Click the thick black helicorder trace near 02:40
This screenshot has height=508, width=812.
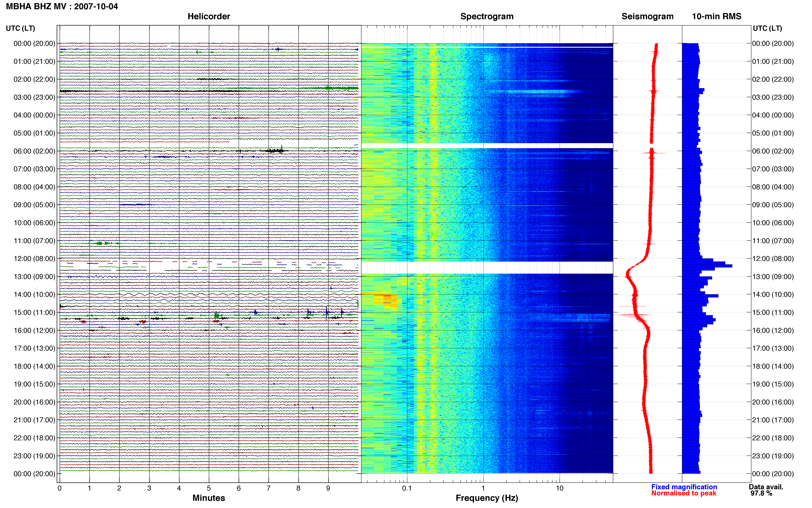point(148,91)
